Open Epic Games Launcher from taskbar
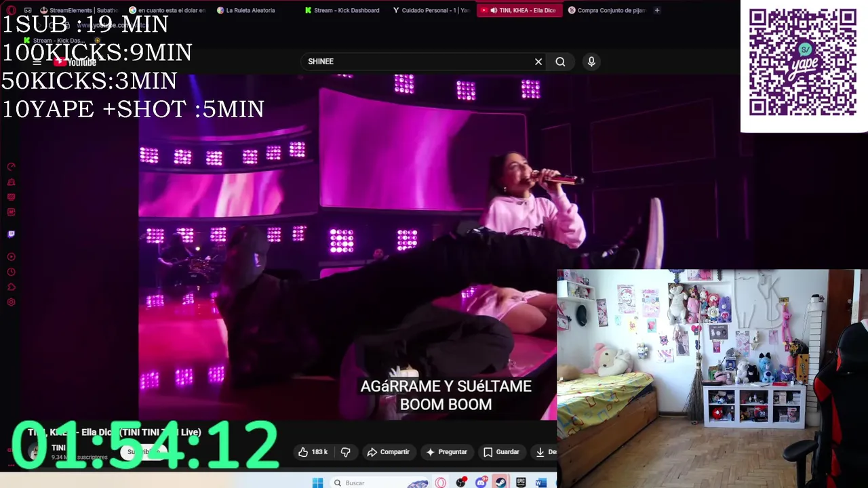The height and width of the screenshot is (488, 868). coord(521,483)
